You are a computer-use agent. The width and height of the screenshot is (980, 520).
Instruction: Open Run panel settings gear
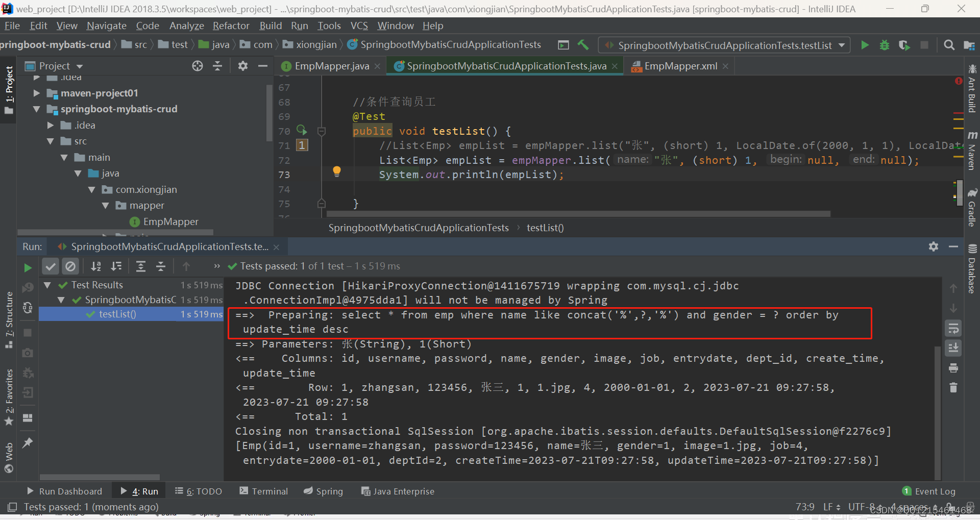(934, 246)
